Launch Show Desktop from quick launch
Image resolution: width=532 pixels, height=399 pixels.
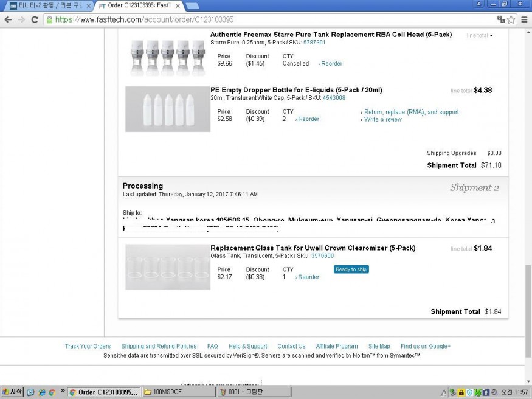30,392
